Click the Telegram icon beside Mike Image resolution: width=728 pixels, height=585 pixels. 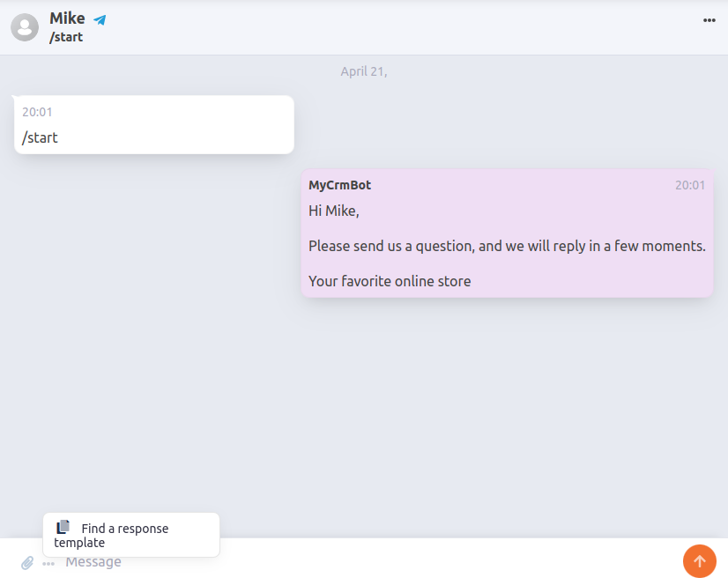(x=100, y=19)
